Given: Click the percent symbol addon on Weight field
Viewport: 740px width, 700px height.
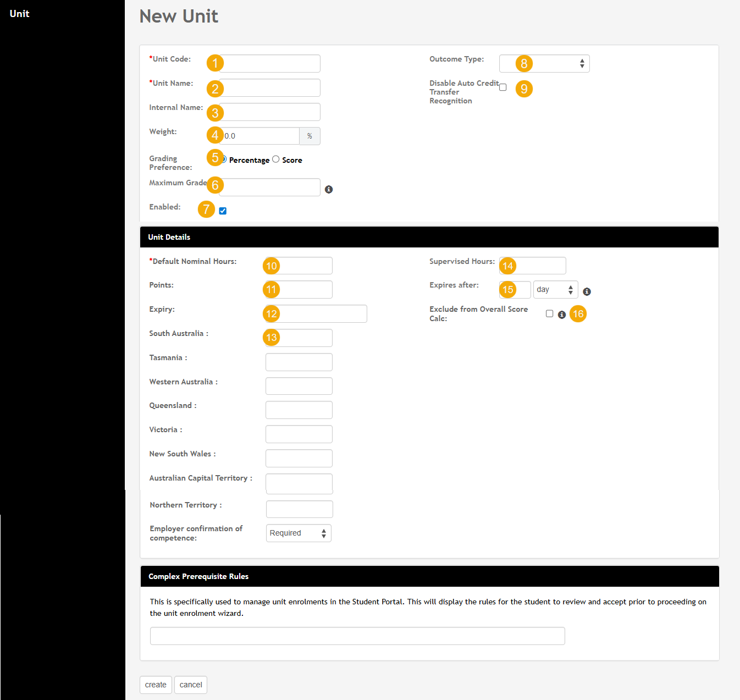Looking at the screenshot, I should 310,136.
